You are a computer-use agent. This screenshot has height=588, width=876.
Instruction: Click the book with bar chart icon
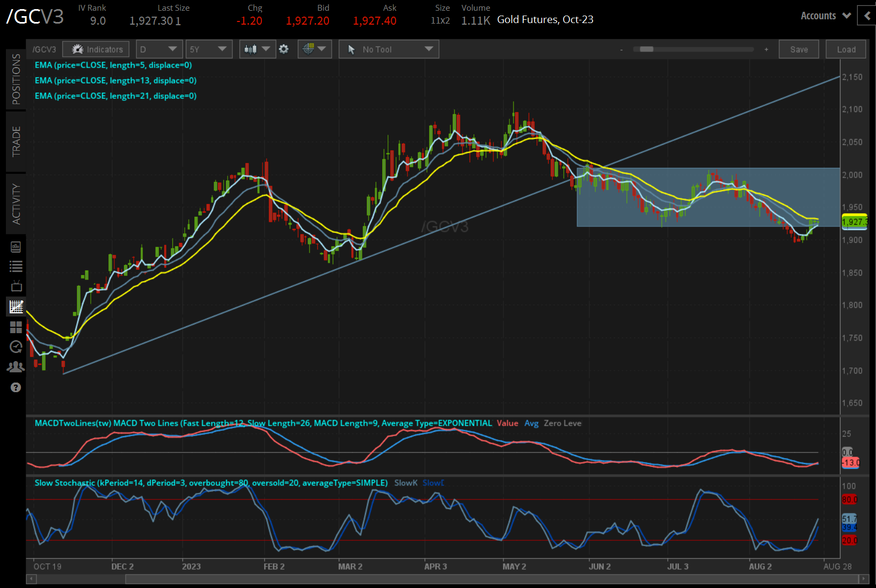coord(16,247)
